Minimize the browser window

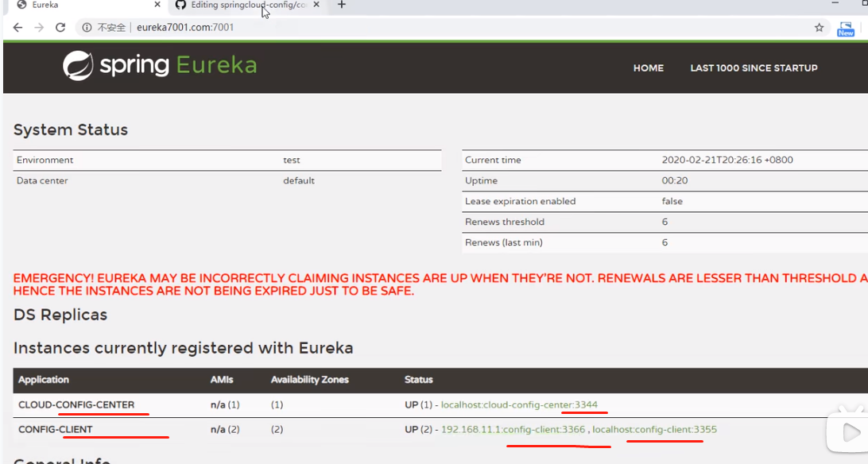835,3
